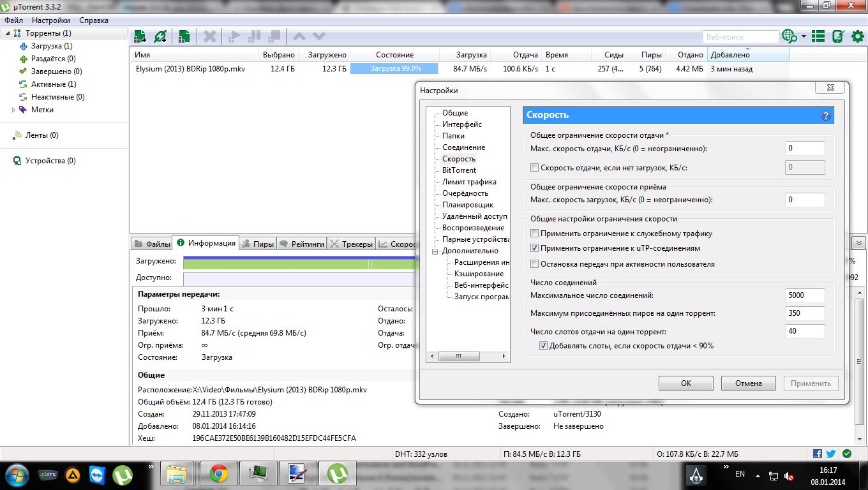Click the web search globe icon
The height and width of the screenshot is (490, 868).
click(789, 36)
